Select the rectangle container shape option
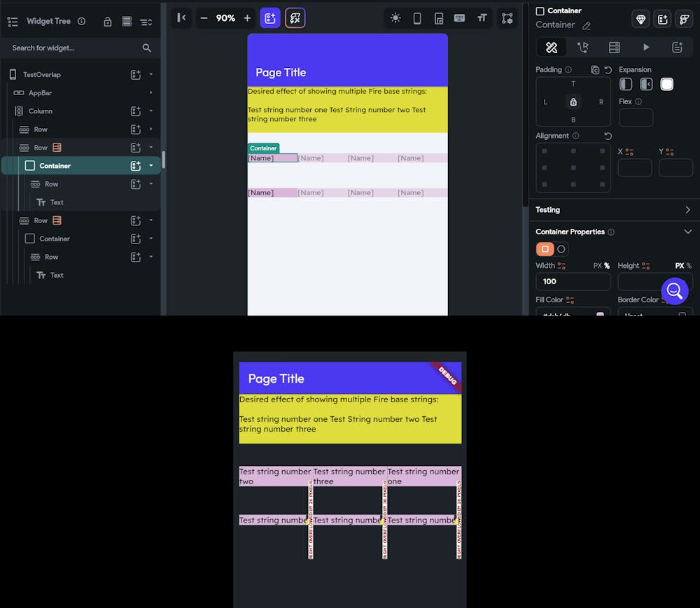700x608 pixels. pyautogui.click(x=545, y=249)
